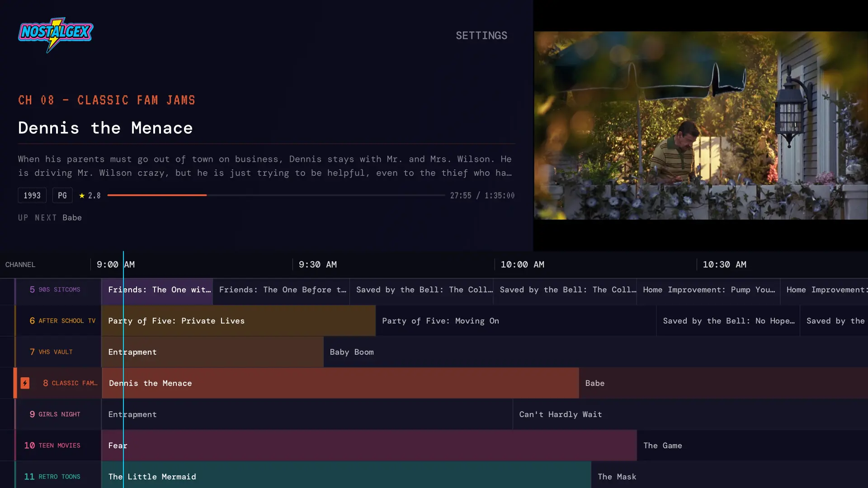
Task: Select The Game program
Action: click(752, 446)
